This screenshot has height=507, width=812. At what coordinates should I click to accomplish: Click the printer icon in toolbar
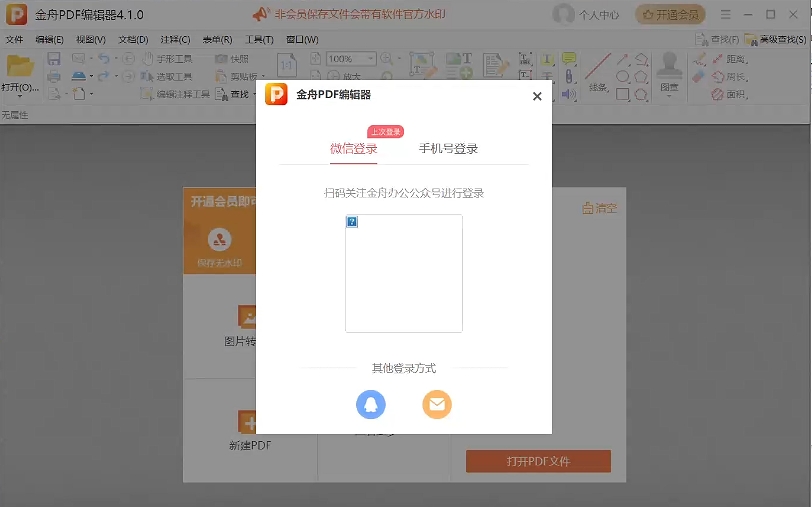tap(54, 77)
